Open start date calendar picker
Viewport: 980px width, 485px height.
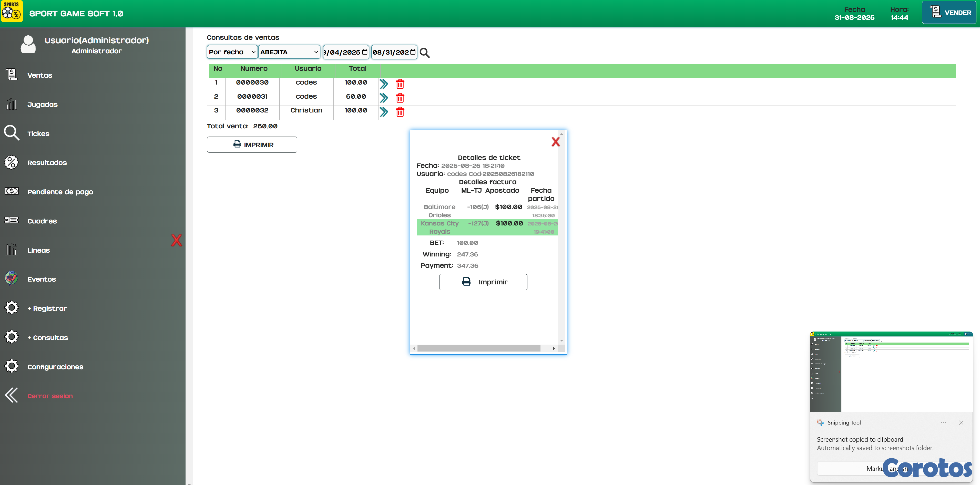point(364,52)
